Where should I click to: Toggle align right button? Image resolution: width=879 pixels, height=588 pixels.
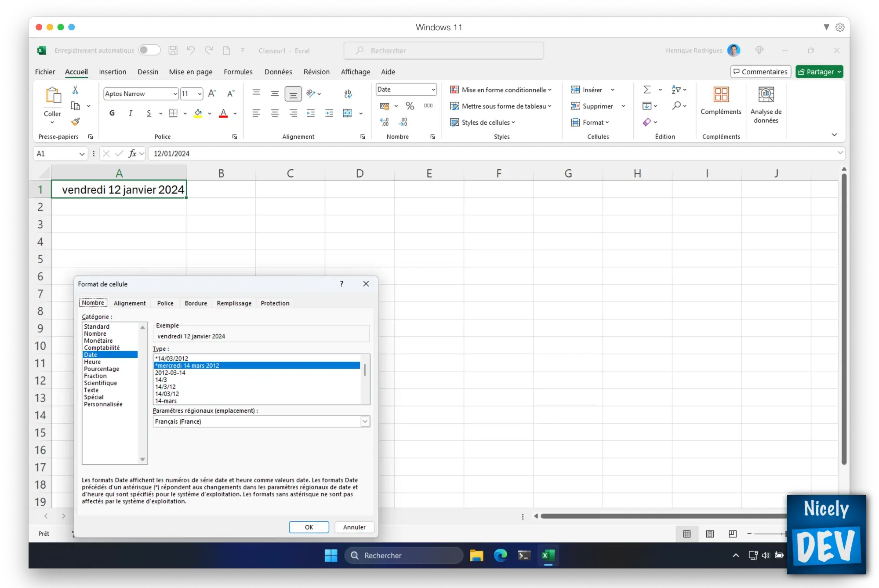(293, 113)
